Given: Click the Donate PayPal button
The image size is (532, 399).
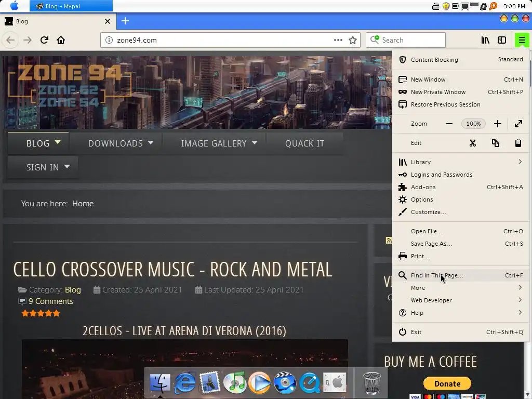Looking at the screenshot, I should [447, 384].
